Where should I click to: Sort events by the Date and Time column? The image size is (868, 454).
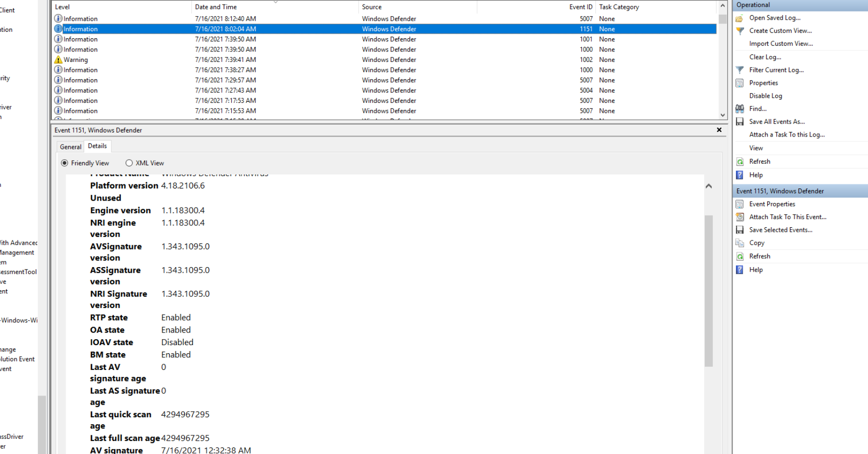(x=216, y=7)
